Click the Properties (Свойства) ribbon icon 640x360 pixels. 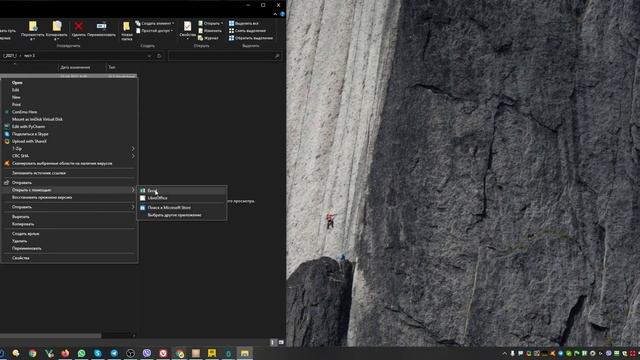(x=187, y=31)
